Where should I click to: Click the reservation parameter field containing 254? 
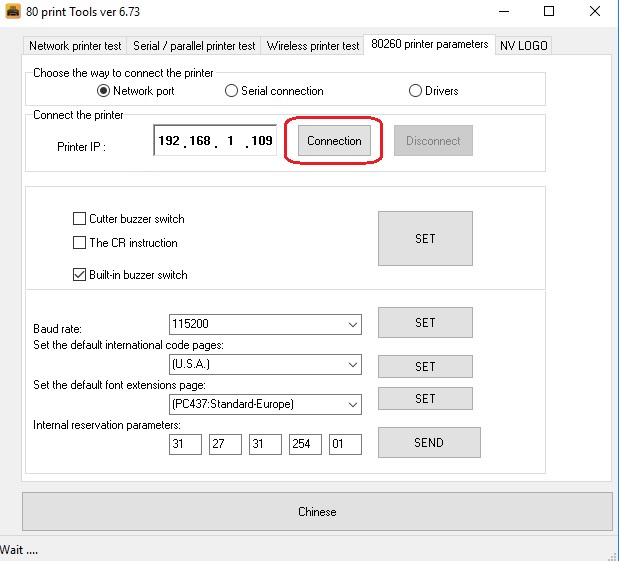click(305, 444)
